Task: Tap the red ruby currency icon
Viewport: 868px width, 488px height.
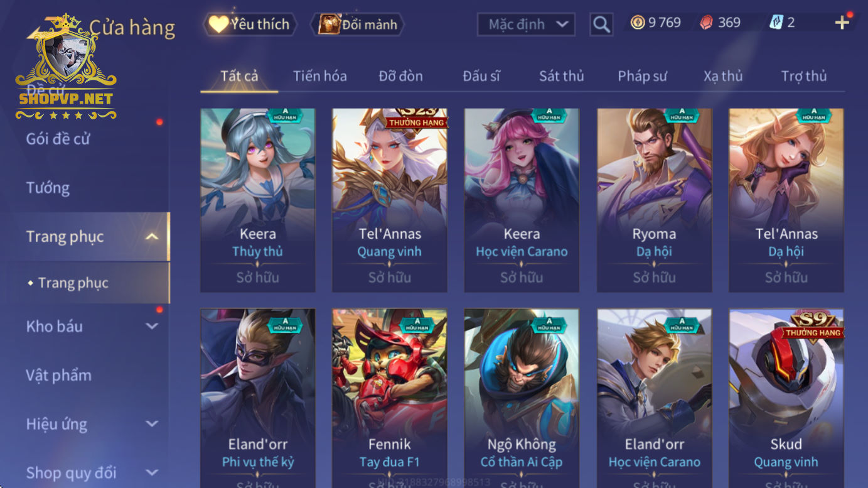Action: point(706,23)
